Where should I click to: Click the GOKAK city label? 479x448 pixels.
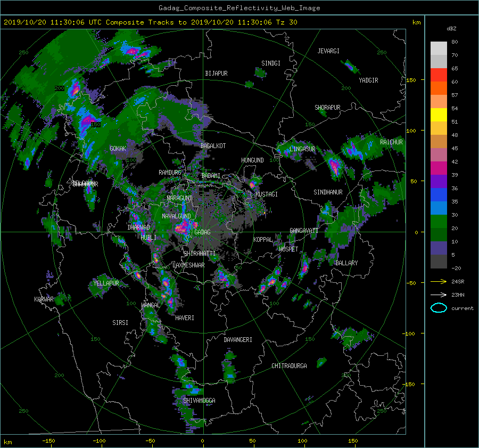pos(118,149)
